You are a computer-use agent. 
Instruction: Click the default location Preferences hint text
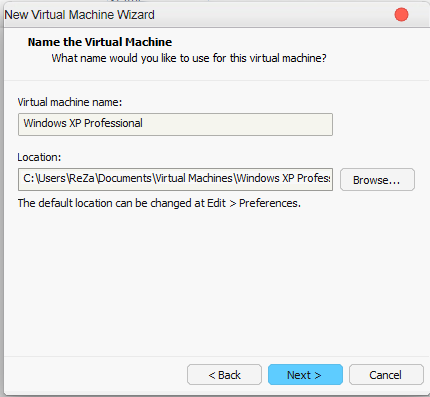tap(159, 203)
